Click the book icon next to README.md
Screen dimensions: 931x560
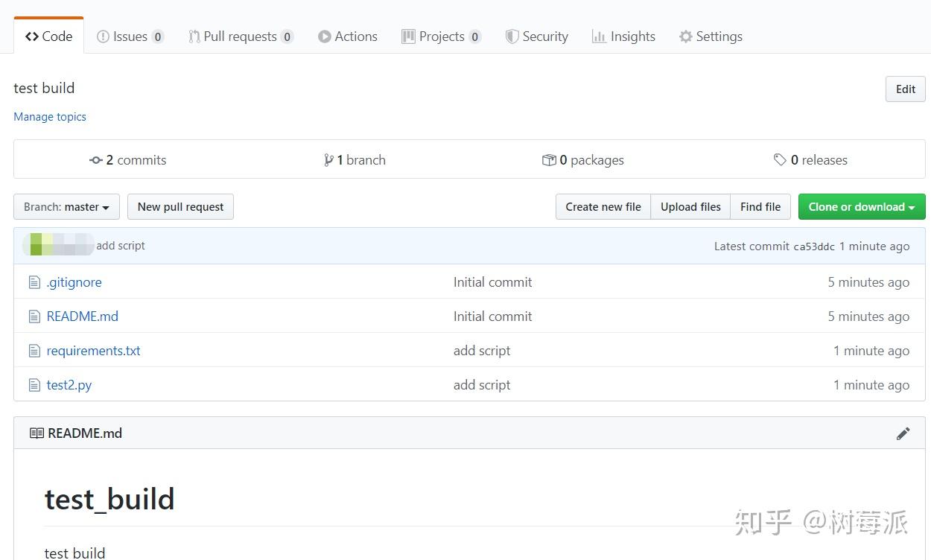coord(36,433)
